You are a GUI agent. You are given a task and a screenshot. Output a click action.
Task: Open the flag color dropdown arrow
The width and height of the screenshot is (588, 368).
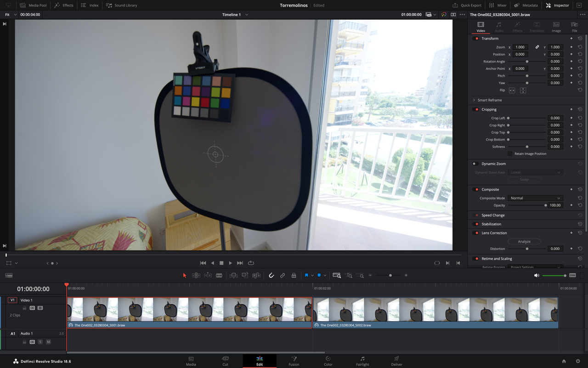point(312,276)
